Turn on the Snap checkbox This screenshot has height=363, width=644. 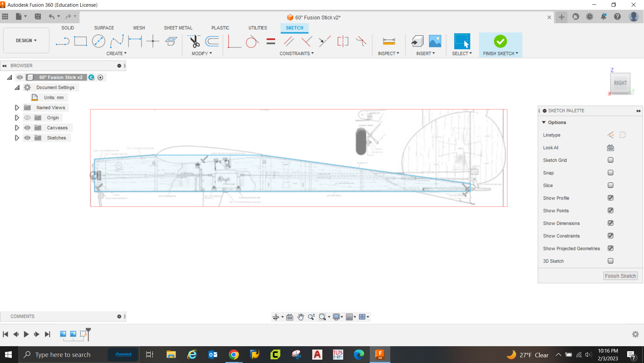(x=610, y=173)
